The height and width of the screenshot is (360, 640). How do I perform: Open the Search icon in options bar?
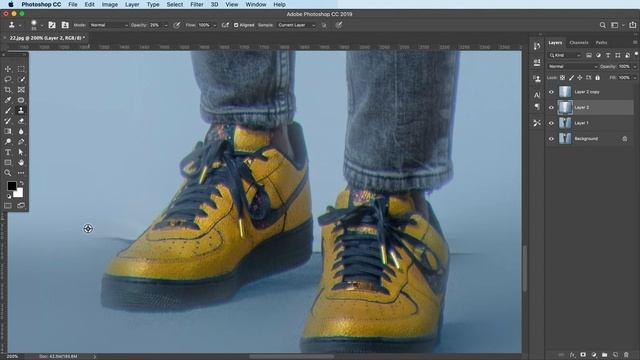pyautogui.click(x=602, y=25)
